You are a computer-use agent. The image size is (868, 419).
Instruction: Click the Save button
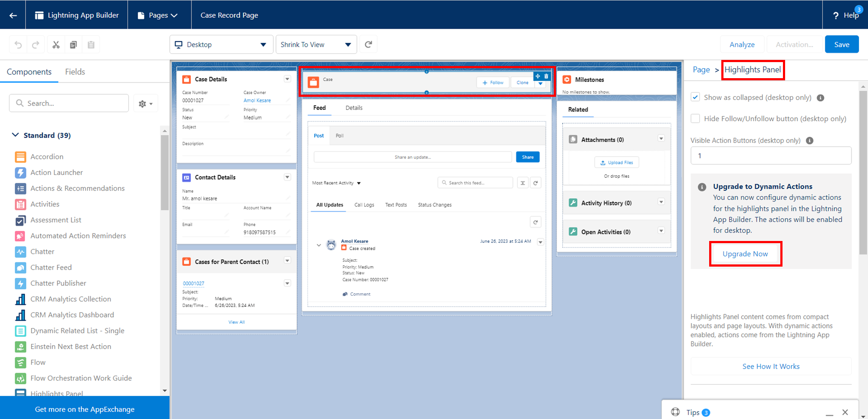tap(842, 44)
